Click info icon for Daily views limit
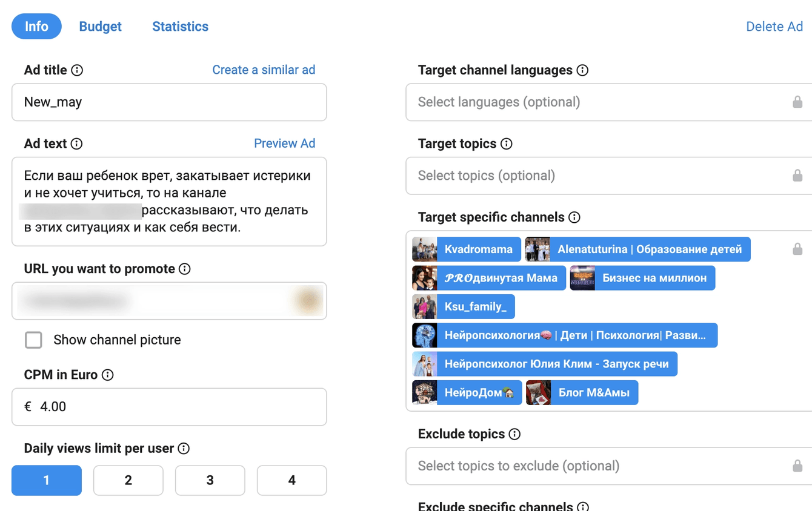 [184, 449]
